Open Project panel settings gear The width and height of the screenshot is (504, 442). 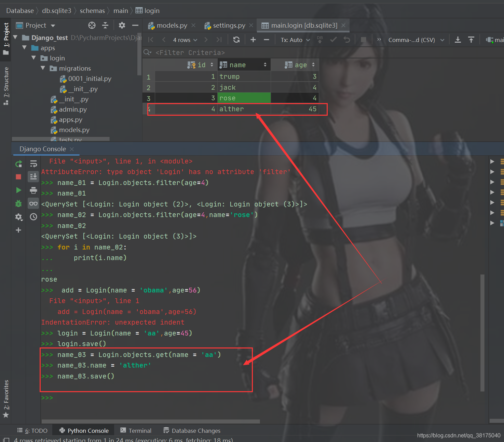coord(122,25)
